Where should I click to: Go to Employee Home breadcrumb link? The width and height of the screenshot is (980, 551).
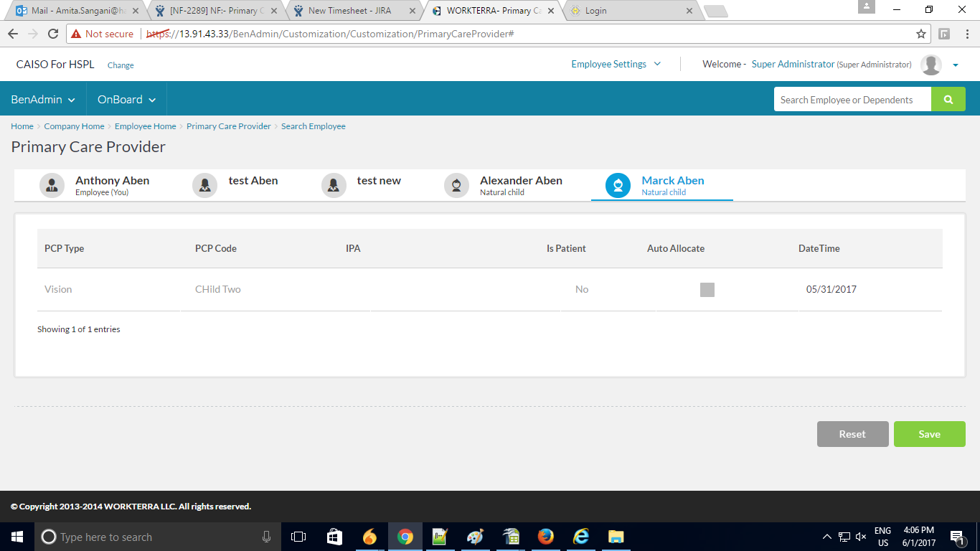point(145,126)
